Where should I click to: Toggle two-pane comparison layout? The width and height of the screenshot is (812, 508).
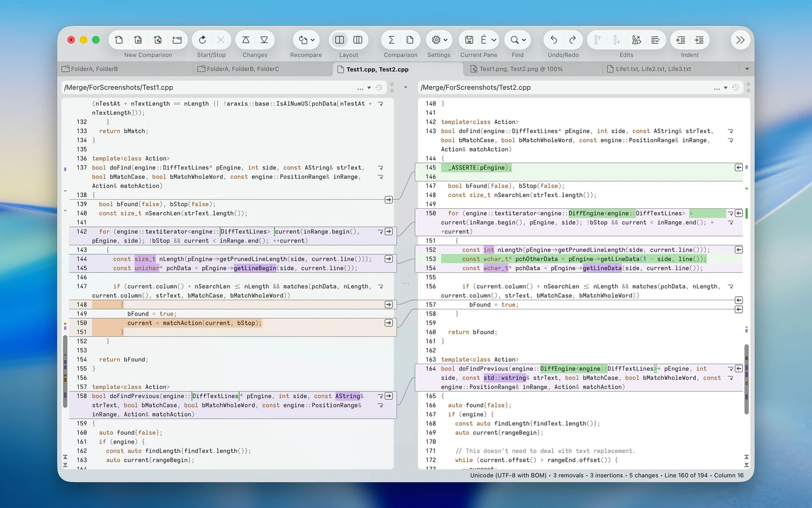click(340, 40)
